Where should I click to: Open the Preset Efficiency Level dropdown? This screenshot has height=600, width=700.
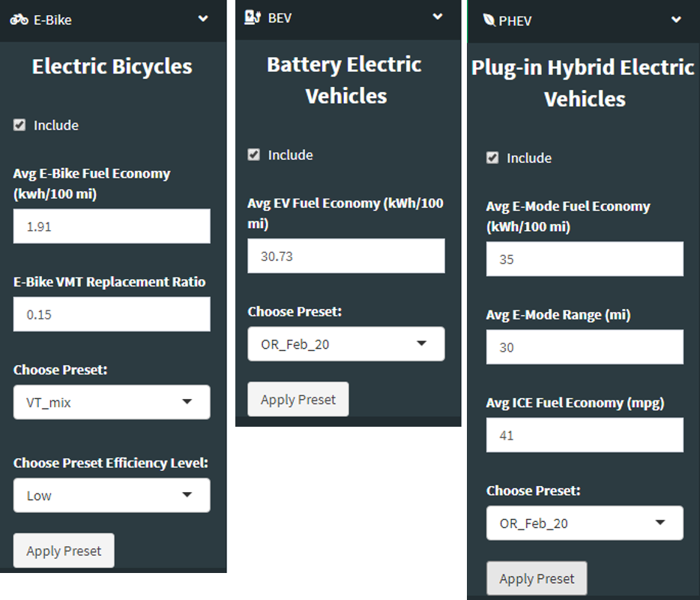pyautogui.click(x=112, y=496)
